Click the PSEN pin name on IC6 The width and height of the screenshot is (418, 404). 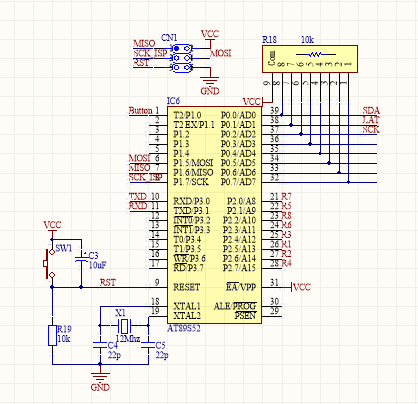(245, 315)
